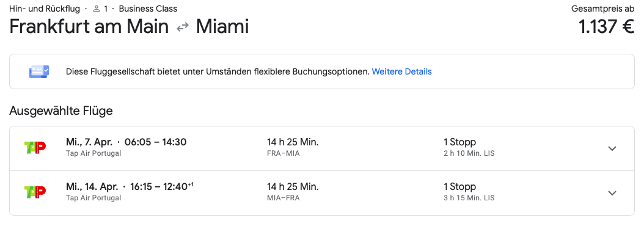The width and height of the screenshot is (644, 226).
Task: Click the Hin- und Rückflug label
Action: (x=45, y=9)
